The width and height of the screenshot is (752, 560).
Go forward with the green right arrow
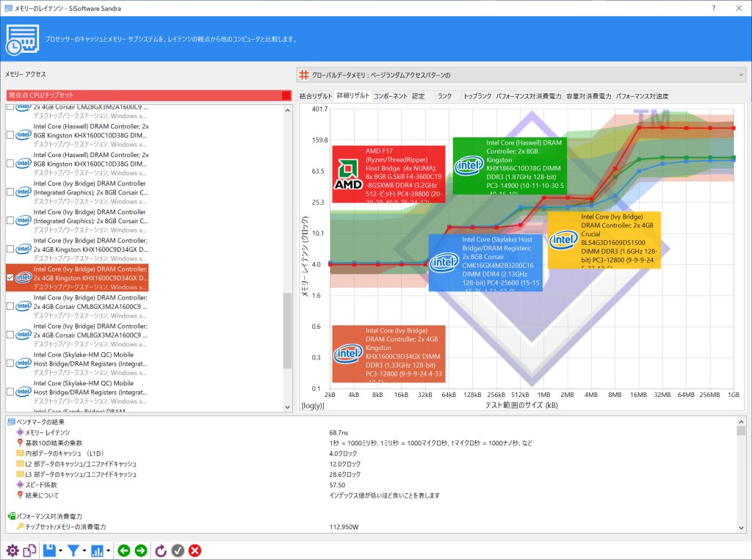point(141,550)
